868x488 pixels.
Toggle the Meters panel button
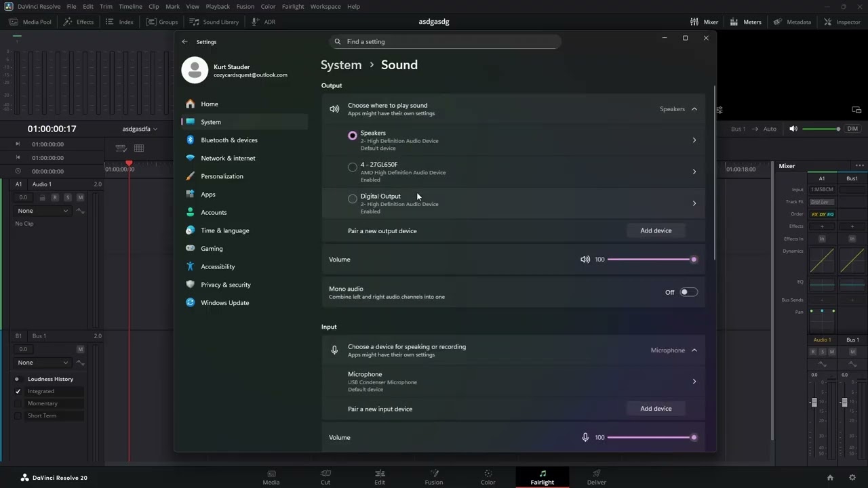pyautogui.click(x=745, y=22)
